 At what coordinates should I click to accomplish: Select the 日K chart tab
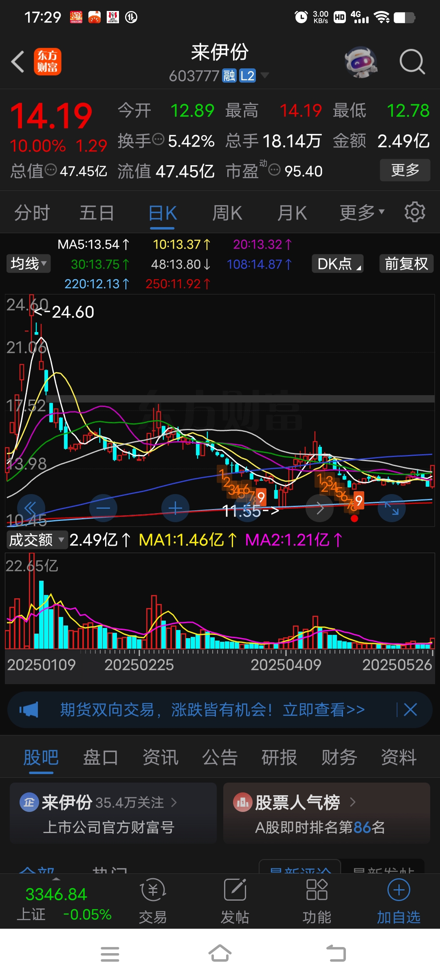click(163, 213)
